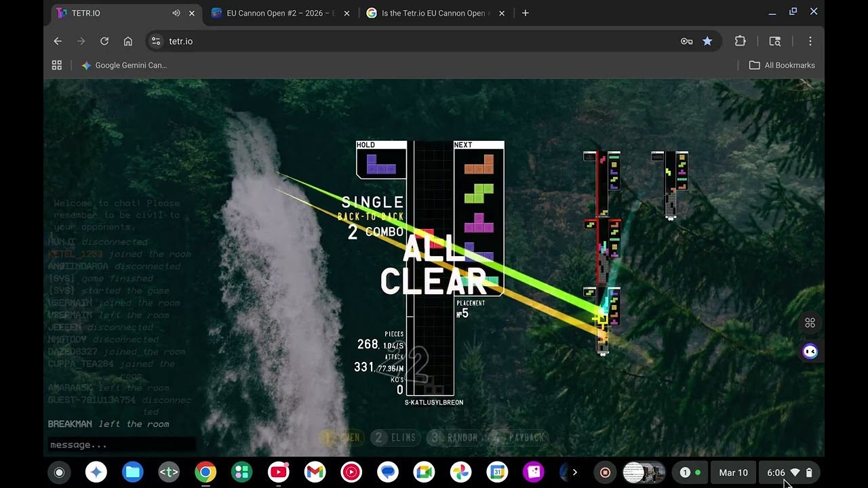Open the browser home page

click(127, 41)
